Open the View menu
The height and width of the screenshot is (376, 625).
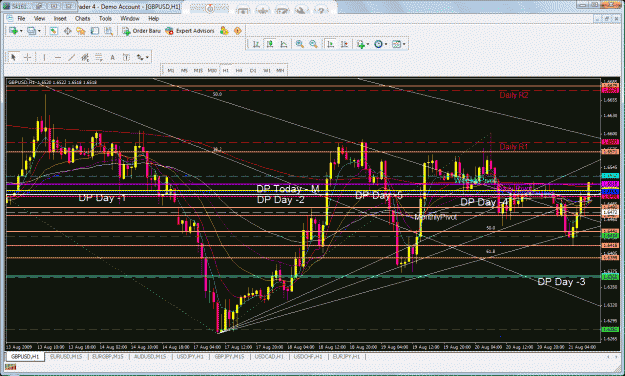39,18
